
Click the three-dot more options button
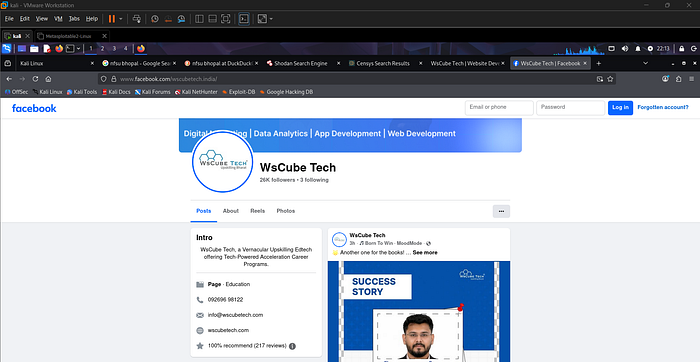click(x=501, y=211)
